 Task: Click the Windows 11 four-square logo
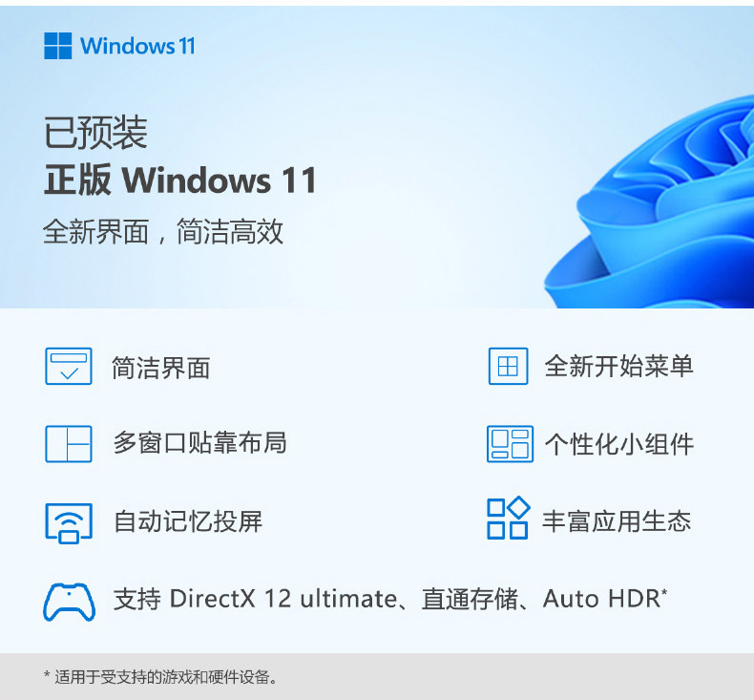[57, 46]
